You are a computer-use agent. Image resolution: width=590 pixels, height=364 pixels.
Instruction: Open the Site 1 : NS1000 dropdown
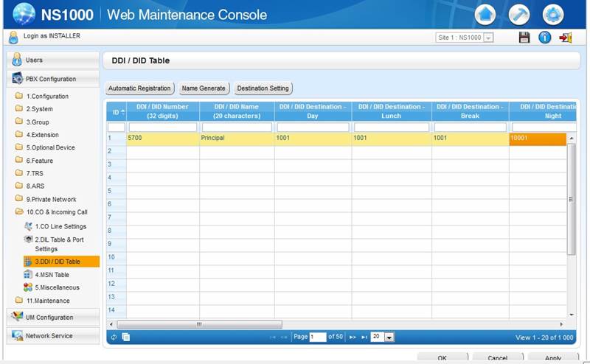(465, 38)
